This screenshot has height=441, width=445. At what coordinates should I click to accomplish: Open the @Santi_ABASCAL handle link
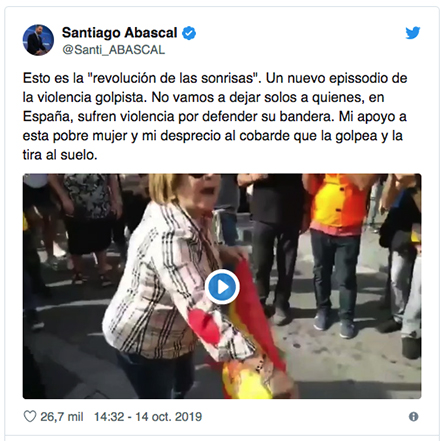pyautogui.click(x=113, y=50)
